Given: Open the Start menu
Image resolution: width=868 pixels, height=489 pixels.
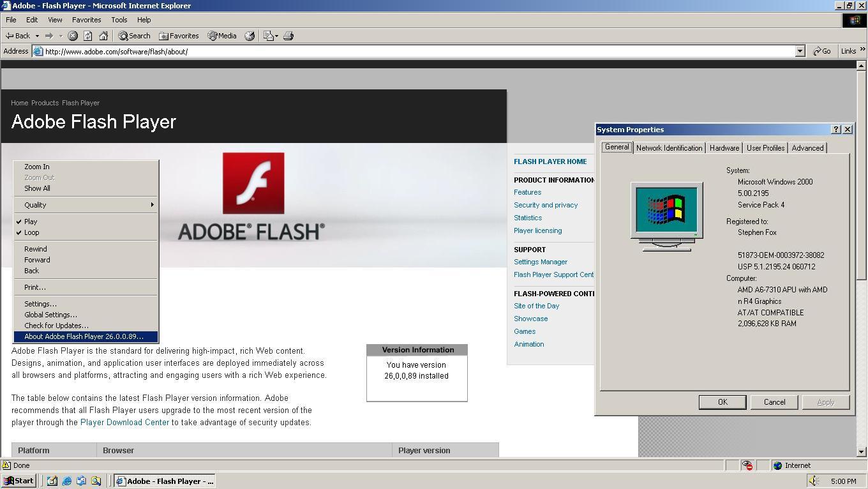Looking at the screenshot, I should coord(19,481).
